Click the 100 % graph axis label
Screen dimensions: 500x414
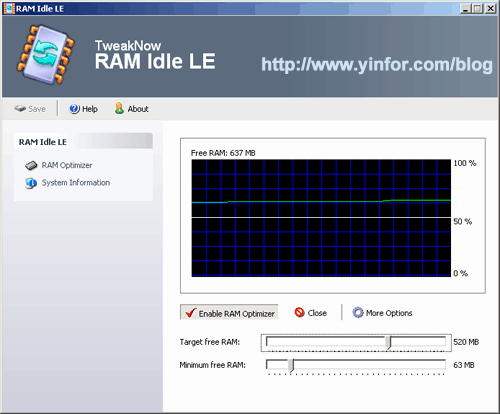tap(465, 163)
